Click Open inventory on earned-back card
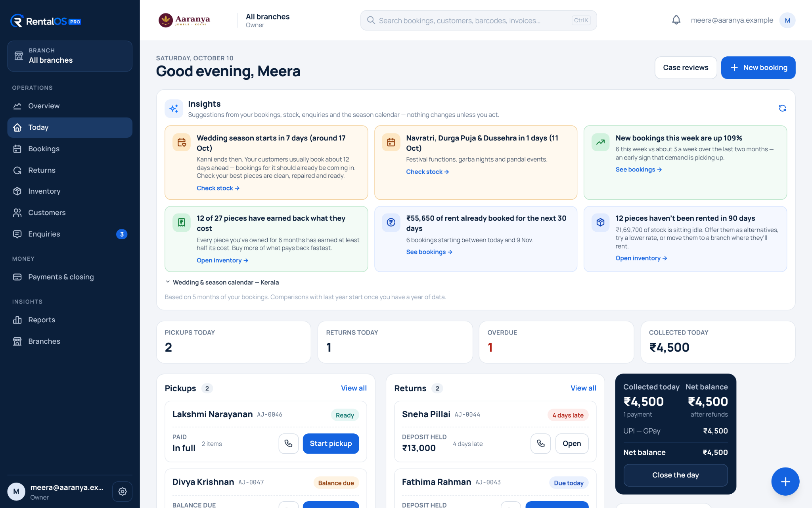The height and width of the screenshot is (508, 812). 222,260
